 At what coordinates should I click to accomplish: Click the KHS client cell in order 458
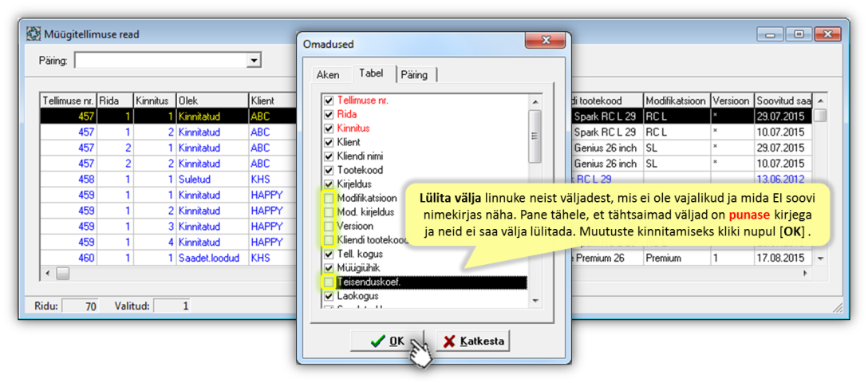point(273,180)
